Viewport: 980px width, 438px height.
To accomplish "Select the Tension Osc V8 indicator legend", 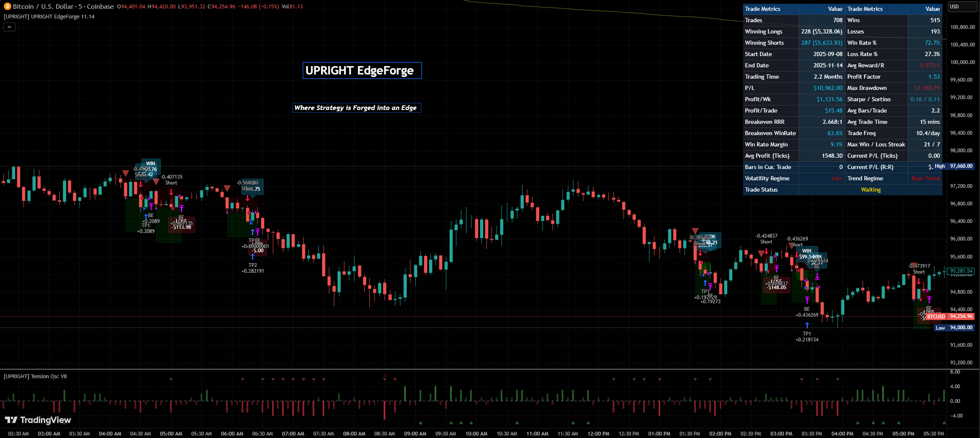I will pos(36,376).
